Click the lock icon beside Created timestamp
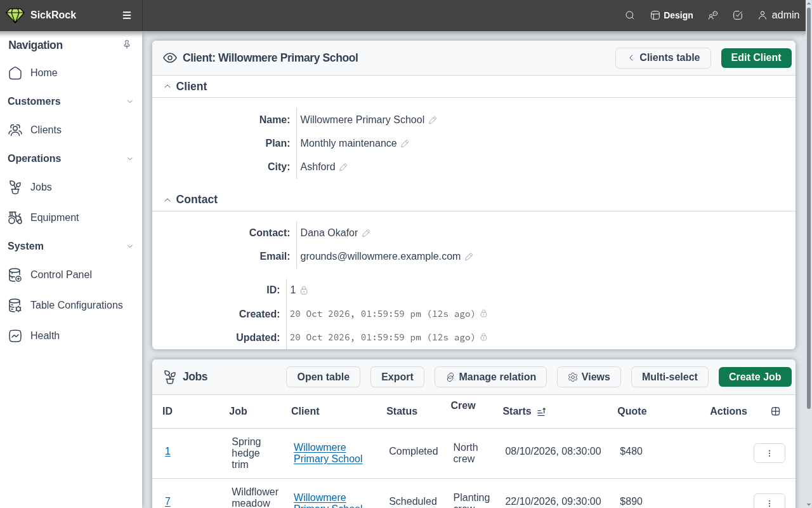 click(x=483, y=314)
